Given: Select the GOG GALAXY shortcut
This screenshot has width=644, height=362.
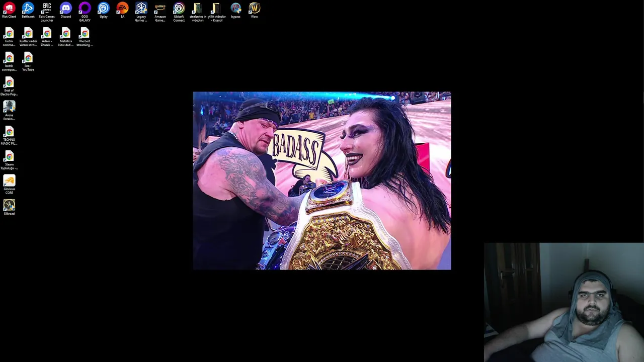Looking at the screenshot, I should (x=85, y=13).
